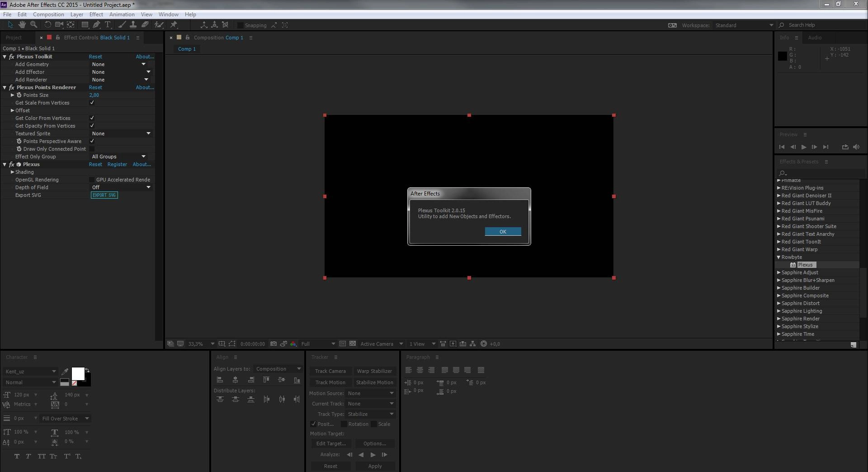Click Register link for Plexus
Viewport: 868px width, 472px height.
(x=117, y=164)
